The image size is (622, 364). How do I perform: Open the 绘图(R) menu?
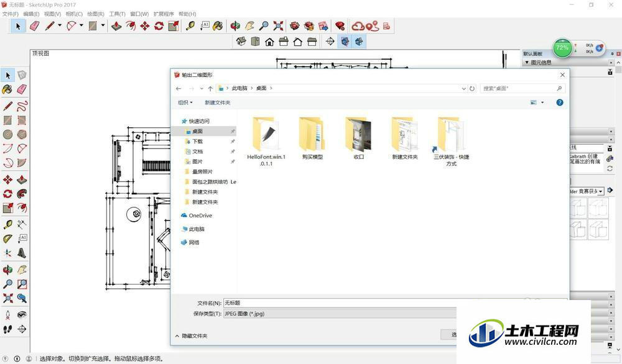click(96, 14)
